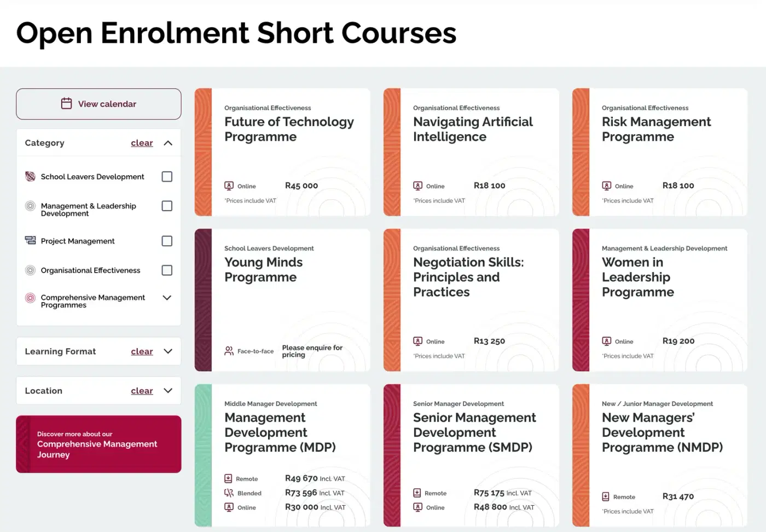Open Negotiation Skills: Principles and Practices
The width and height of the screenshot is (766, 532).
coord(471,300)
